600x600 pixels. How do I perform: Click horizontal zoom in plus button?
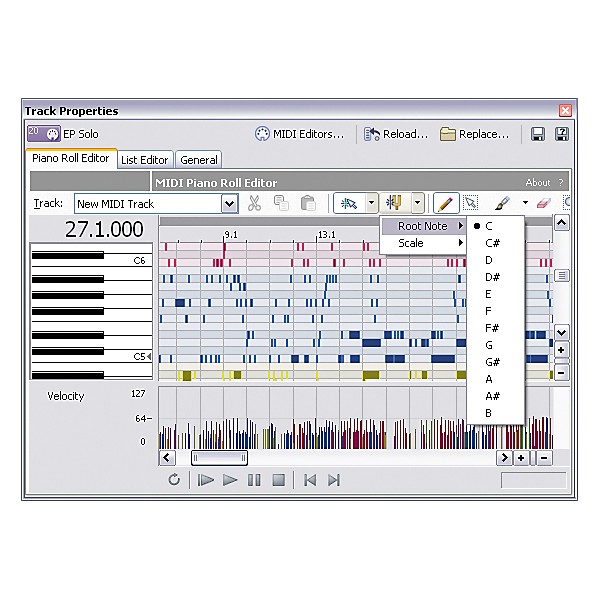click(521, 458)
